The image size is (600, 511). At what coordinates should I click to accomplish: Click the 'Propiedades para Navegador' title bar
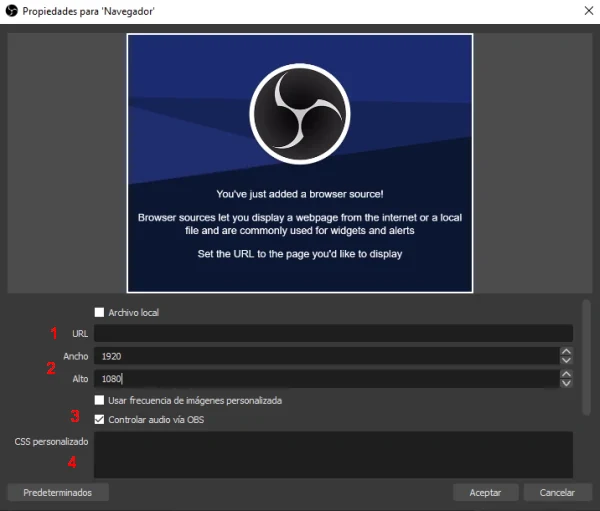[300, 10]
